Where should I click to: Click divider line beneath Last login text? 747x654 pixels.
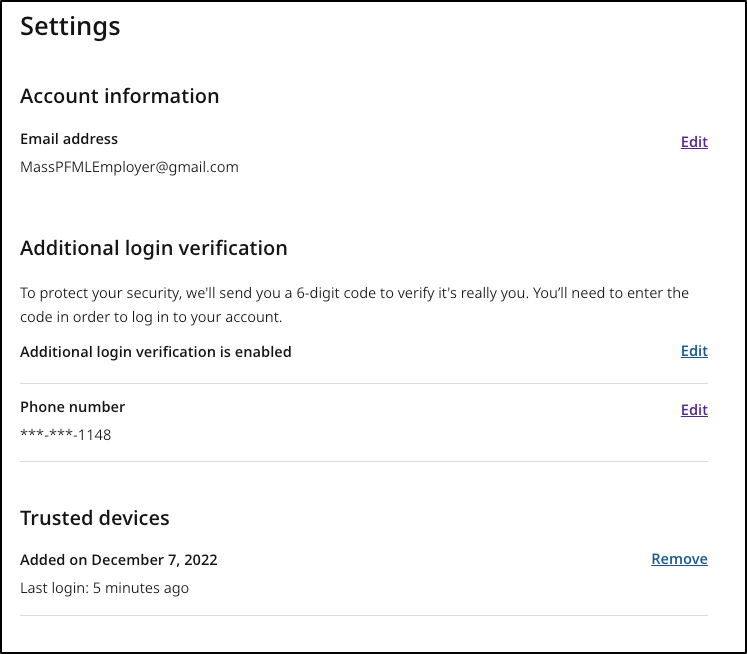(364, 615)
